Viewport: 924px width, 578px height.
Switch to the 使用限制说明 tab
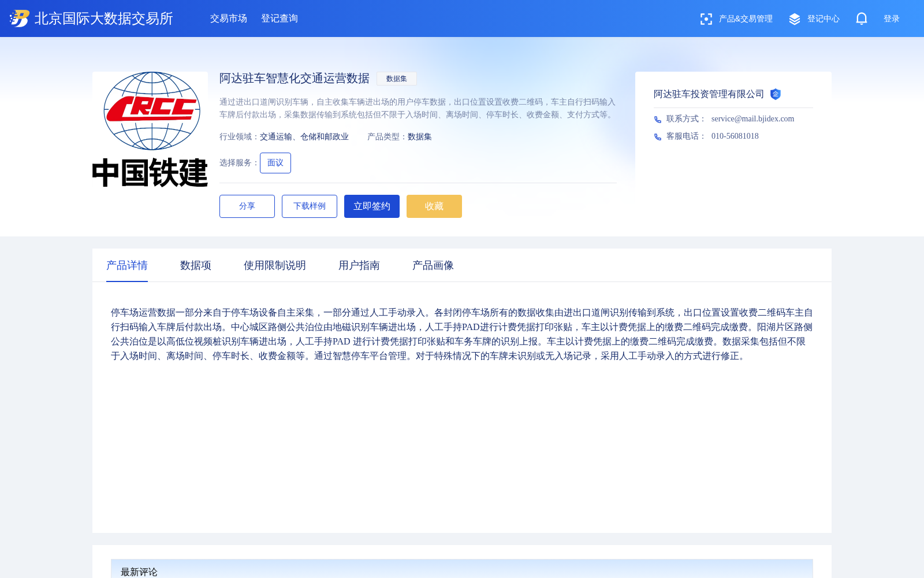point(275,265)
